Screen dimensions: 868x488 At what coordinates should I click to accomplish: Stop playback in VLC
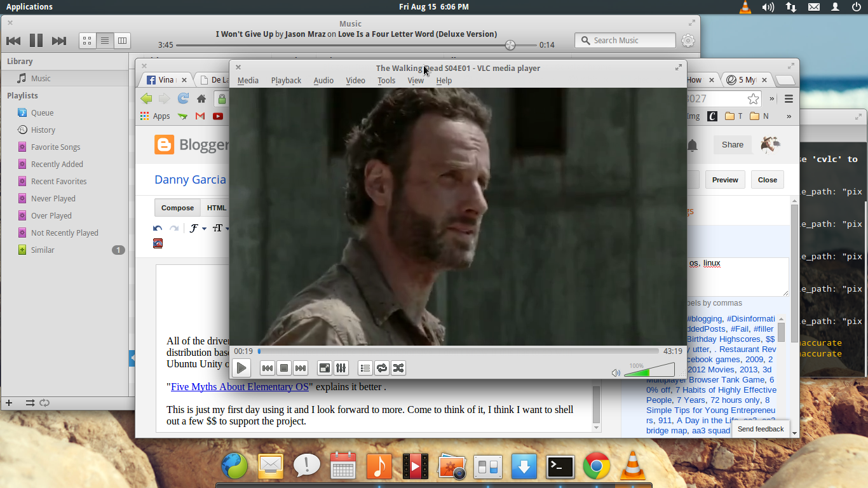tap(284, 368)
